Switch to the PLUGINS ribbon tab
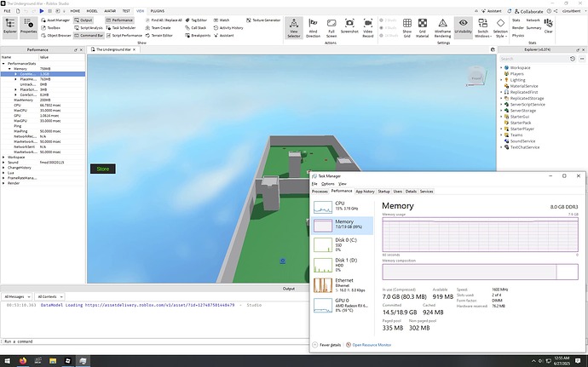This screenshot has width=588, height=367. [156, 11]
